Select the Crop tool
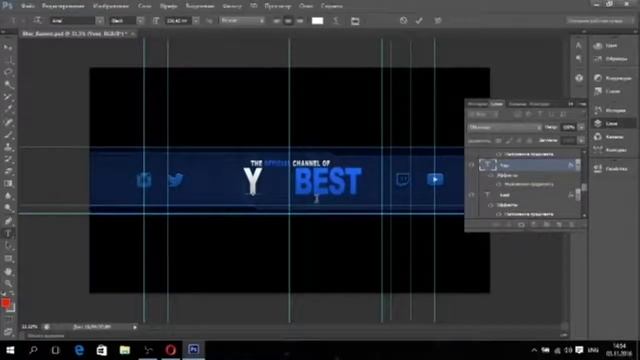640x360 pixels. [8, 97]
